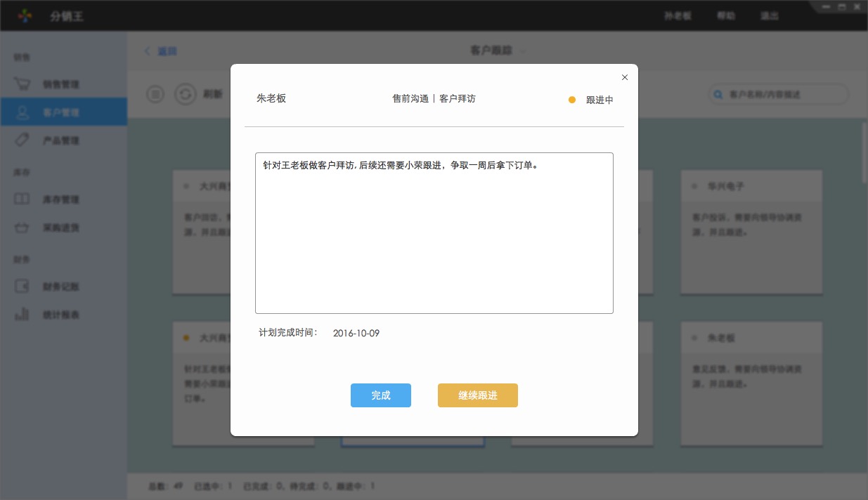Close the 朱老板 follow-up dialog
The image size is (868, 500).
pyautogui.click(x=625, y=77)
